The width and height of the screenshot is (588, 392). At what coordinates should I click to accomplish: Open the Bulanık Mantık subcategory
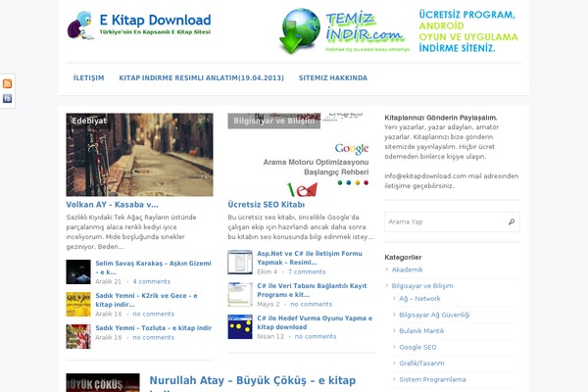[x=421, y=331]
